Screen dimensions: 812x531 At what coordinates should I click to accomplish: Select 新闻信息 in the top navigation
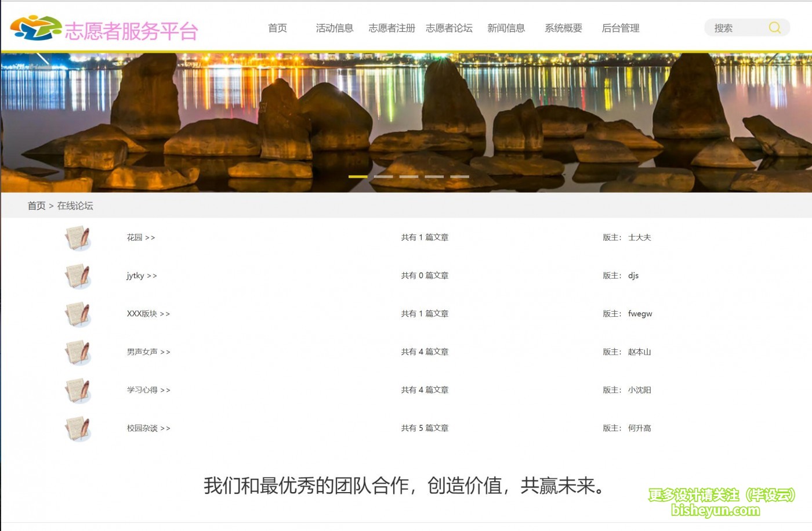pos(506,28)
